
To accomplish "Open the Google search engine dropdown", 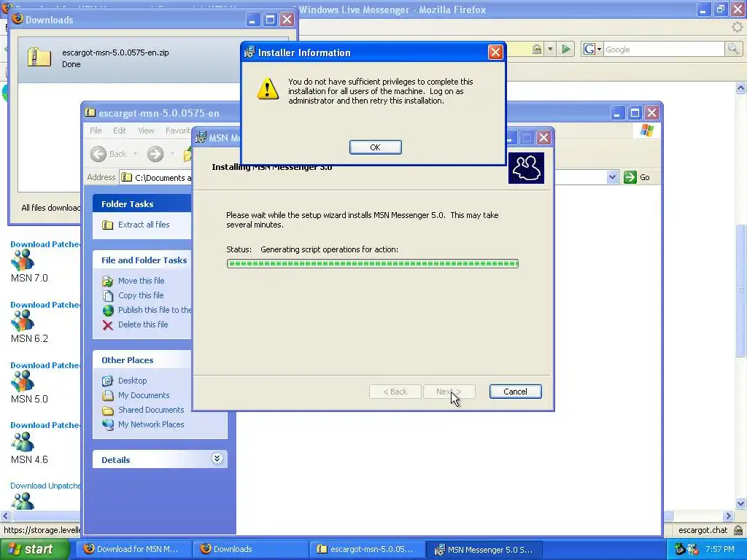I will (x=593, y=49).
